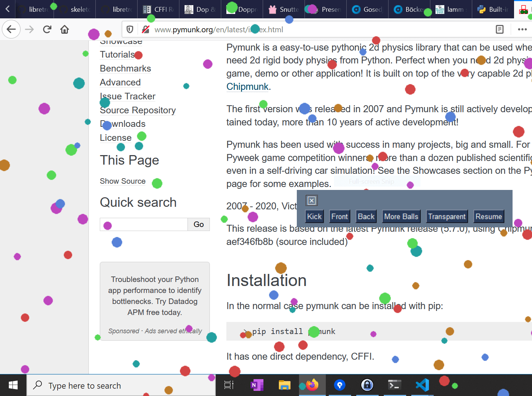Click the Back button in overlay panel

coord(366,216)
